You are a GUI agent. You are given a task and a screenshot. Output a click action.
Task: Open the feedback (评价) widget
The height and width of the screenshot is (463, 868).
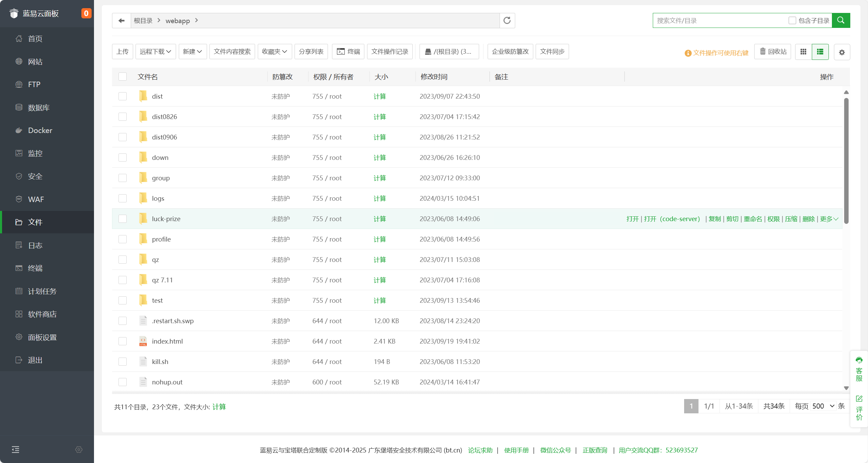(859, 408)
